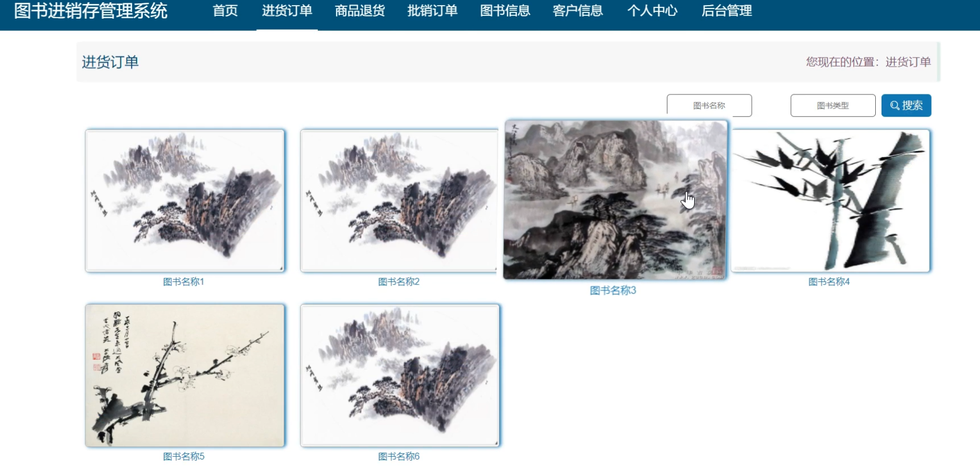Open the 商品退货 menu item
The width and height of the screenshot is (980, 468).
click(x=360, y=11)
